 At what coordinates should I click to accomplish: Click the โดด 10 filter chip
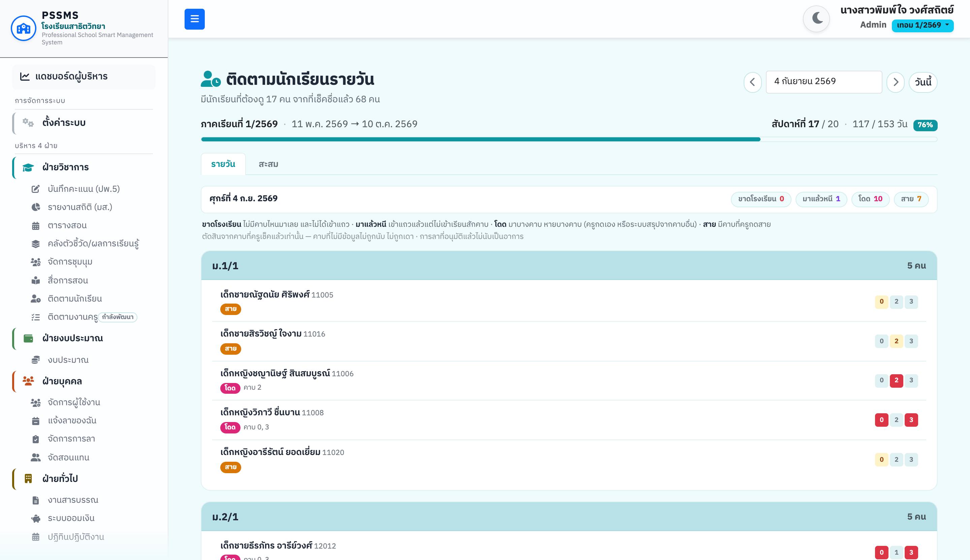coord(870,199)
